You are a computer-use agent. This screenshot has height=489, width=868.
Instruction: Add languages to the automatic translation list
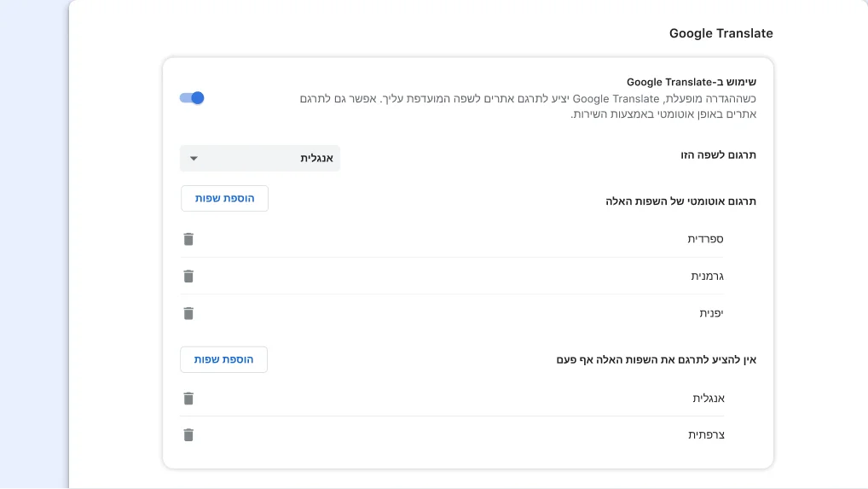[x=224, y=198]
